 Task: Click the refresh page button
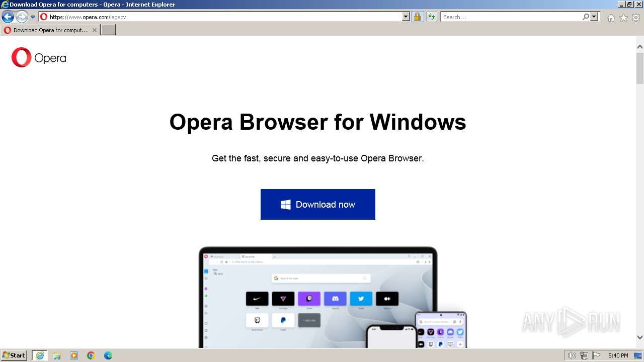pyautogui.click(x=431, y=17)
